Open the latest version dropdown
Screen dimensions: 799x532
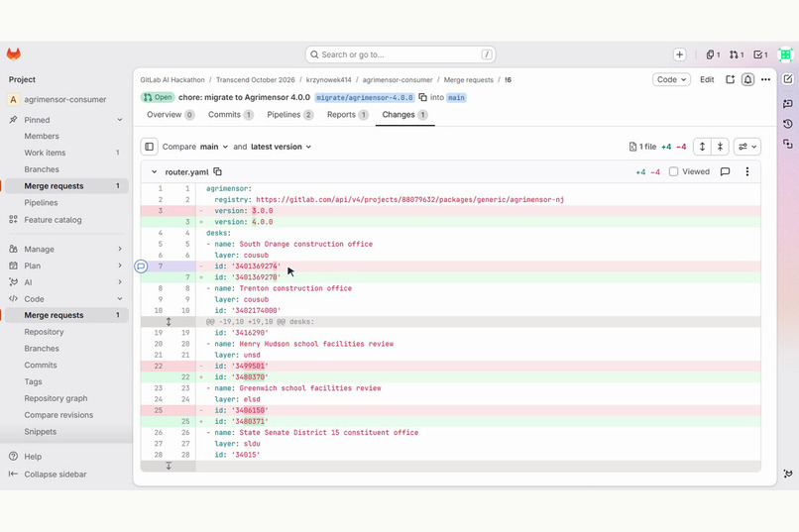pyautogui.click(x=281, y=147)
